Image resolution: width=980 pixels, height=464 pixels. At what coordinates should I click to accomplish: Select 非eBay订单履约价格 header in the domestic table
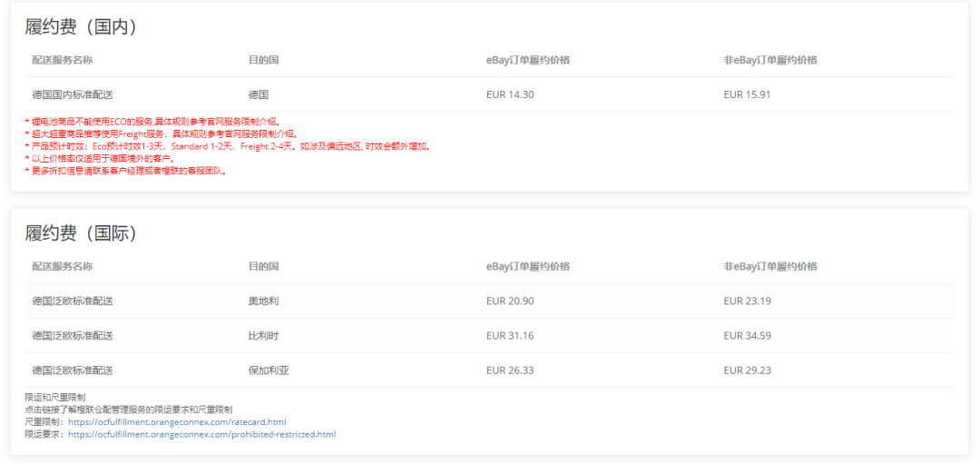(x=770, y=60)
